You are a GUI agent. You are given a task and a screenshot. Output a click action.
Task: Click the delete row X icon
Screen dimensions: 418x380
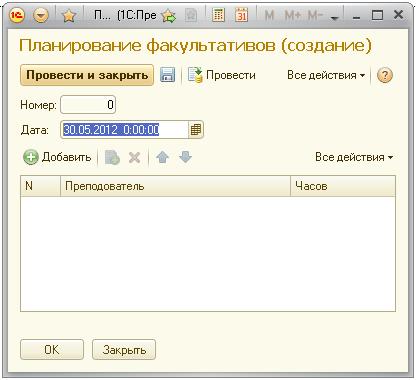click(x=134, y=157)
